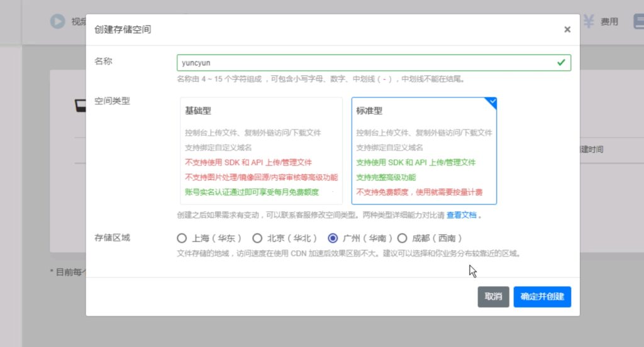Click the 空间类型 label

(x=112, y=101)
